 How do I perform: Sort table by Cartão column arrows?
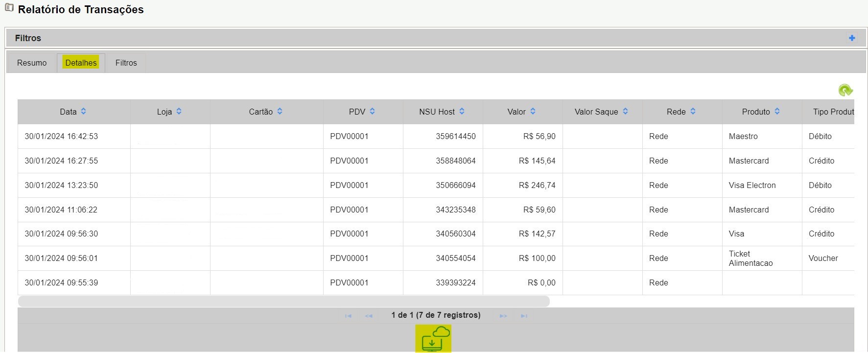[280, 112]
